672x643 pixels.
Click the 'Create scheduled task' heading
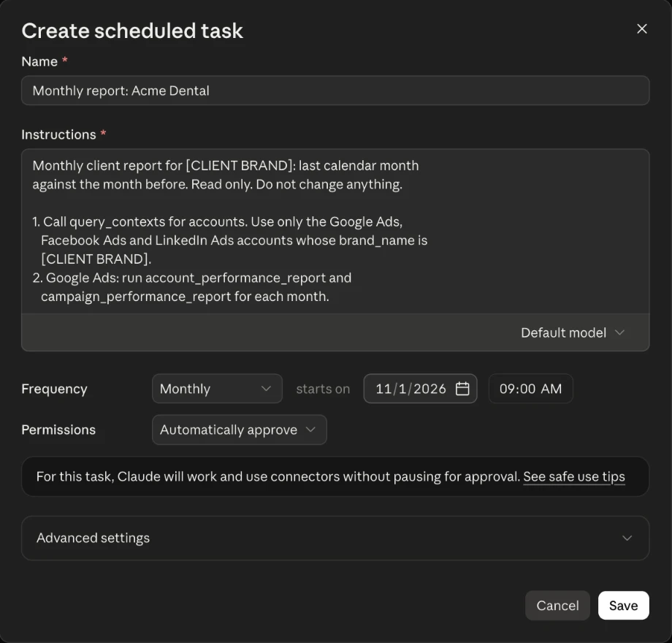click(x=132, y=31)
